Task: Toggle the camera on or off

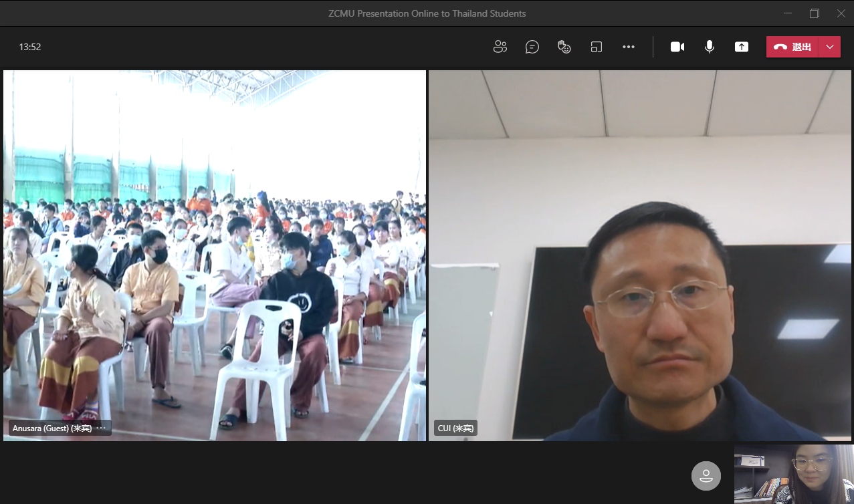Action: 677,47
